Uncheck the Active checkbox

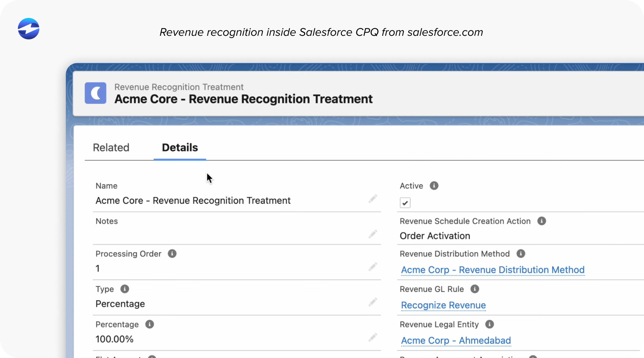tap(405, 203)
